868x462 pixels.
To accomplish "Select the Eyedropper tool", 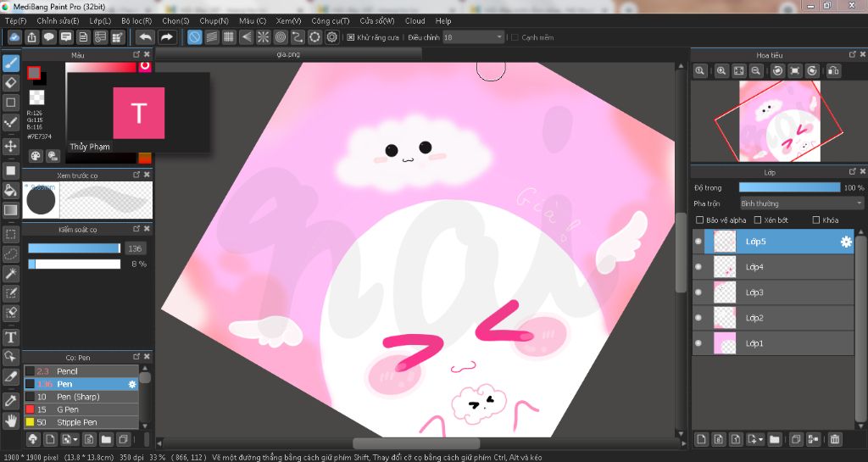I will (x=10, y=401).
